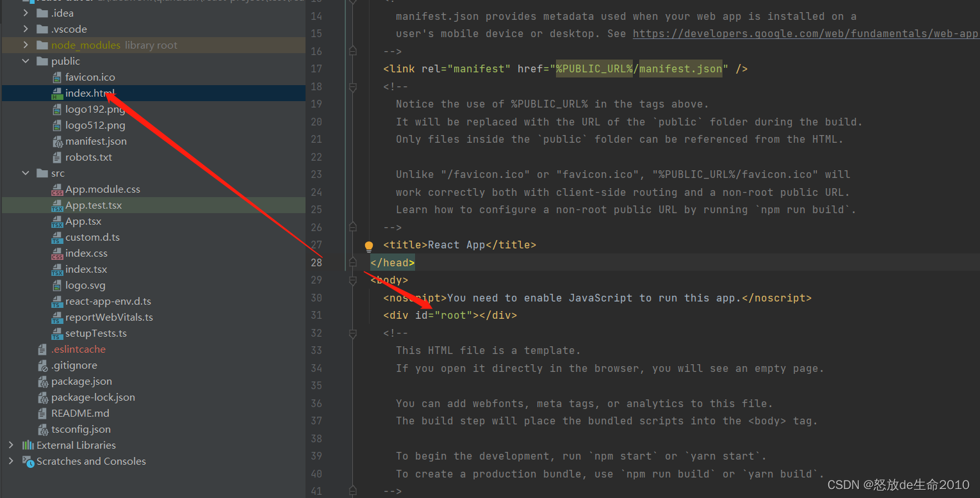The height and width of the screenshot is (498, 980).
Task: Click the node_modules folder icon
Action: [x=42, y=45]
